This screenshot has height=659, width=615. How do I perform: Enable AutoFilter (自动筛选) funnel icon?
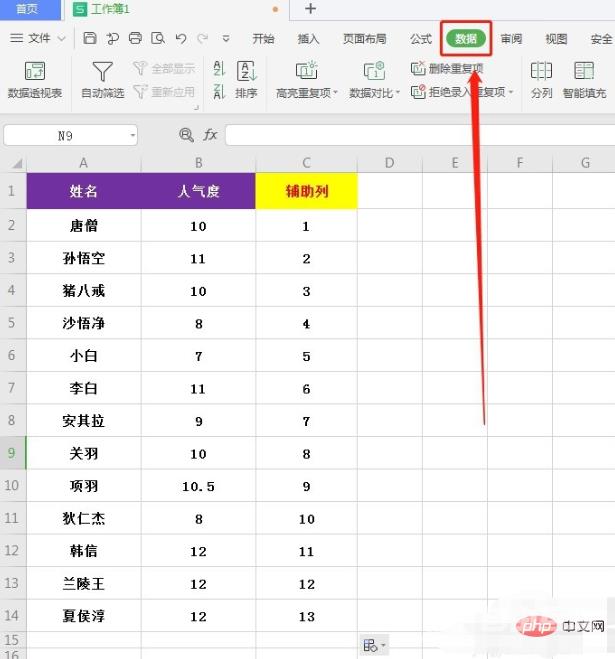102,72
